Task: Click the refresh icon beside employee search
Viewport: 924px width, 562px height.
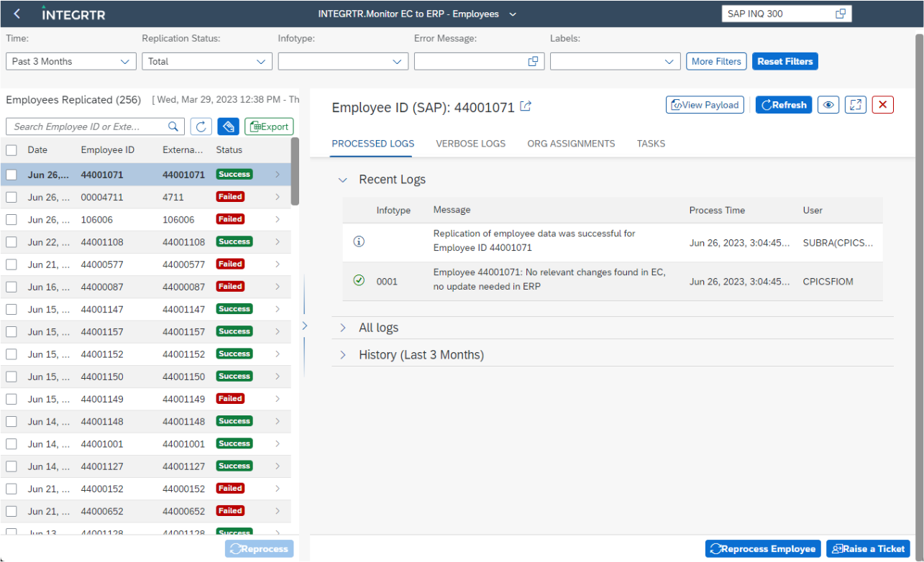Action: [201, 126]
